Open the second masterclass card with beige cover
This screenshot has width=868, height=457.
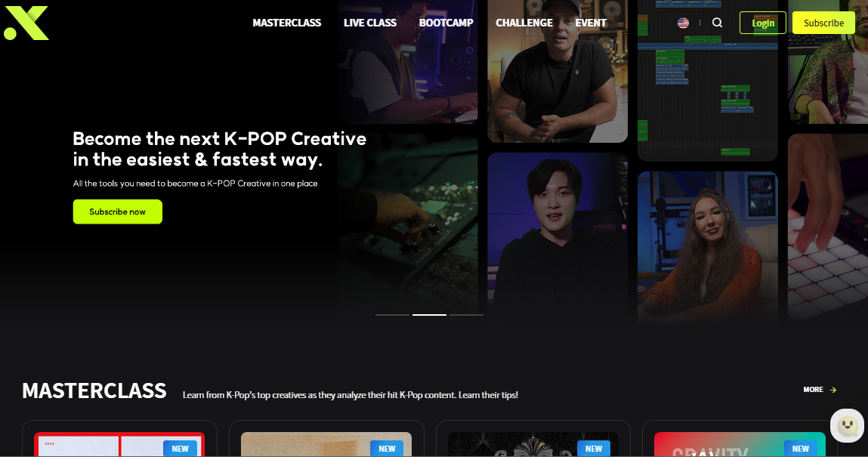(326, 444)
